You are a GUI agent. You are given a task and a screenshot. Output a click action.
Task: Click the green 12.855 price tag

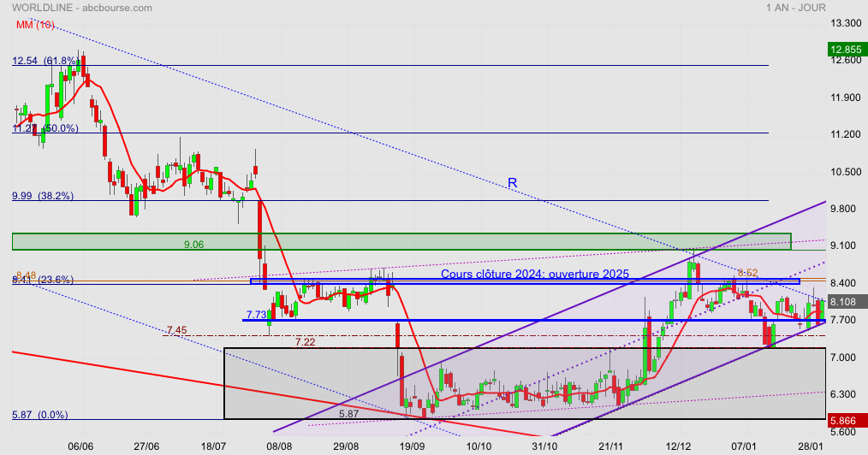click(x=847, y=50)
